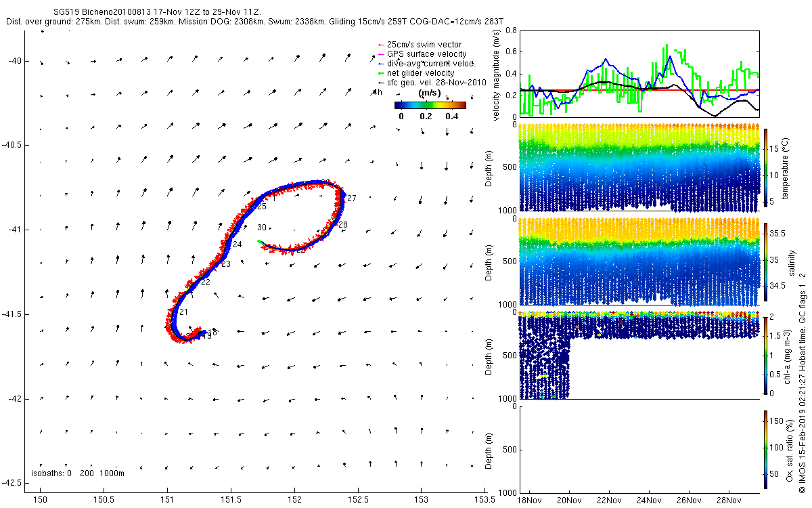Click the temperature colorbar
812x508 pixels.
(x=765, y=168)
